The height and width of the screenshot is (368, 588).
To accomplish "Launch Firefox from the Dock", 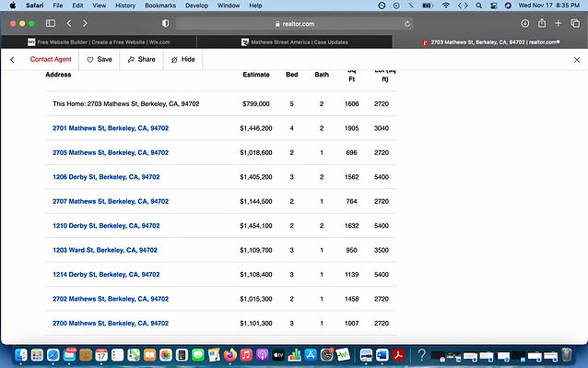I will click(229, 355).
